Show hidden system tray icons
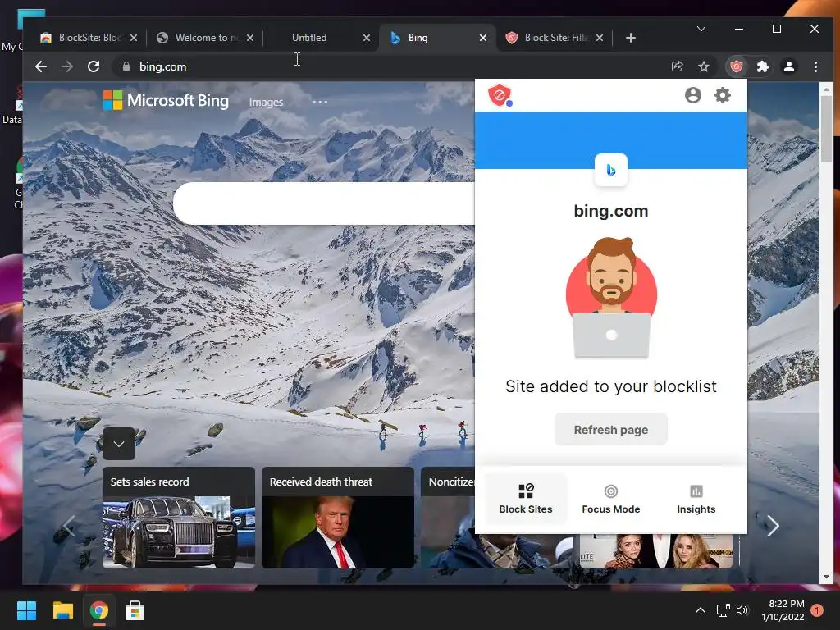 (x=701, y=610)
